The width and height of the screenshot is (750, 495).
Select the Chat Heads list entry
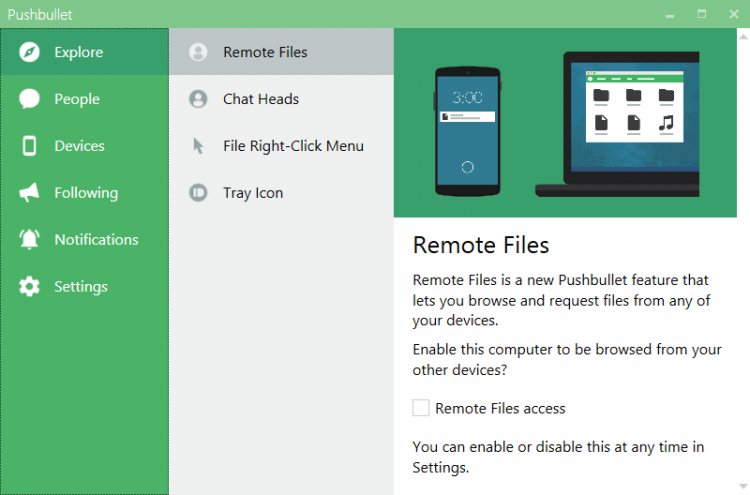click(281, 99)
